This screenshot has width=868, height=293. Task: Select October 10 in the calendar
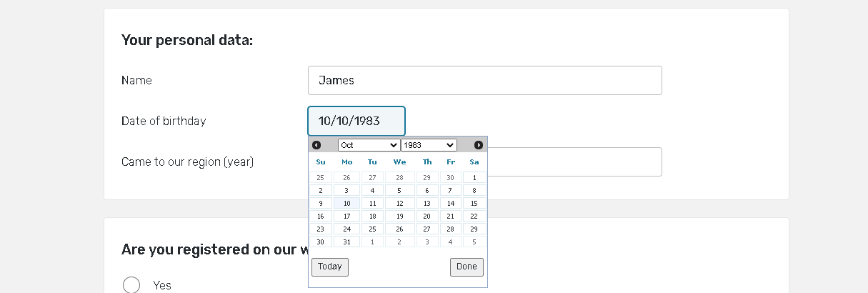tap(346, 204)
